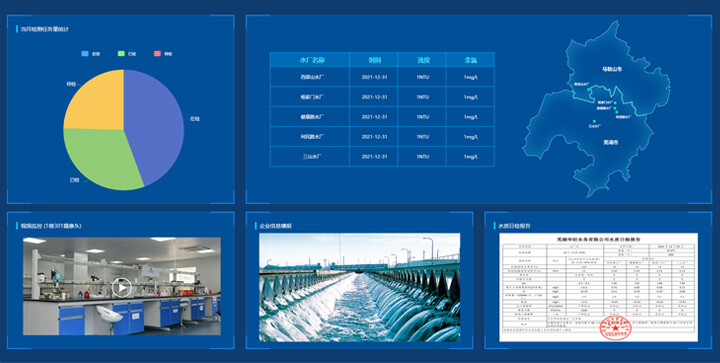Click the 三山水厂 green marker on map
Viewport: 720px width, 363px height.
tap(594, 121)
